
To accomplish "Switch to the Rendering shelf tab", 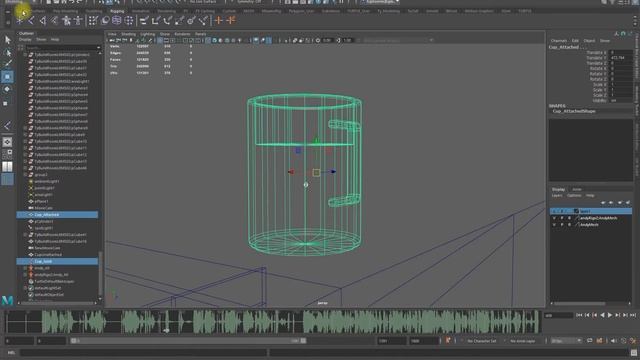I will pos(167,11).
